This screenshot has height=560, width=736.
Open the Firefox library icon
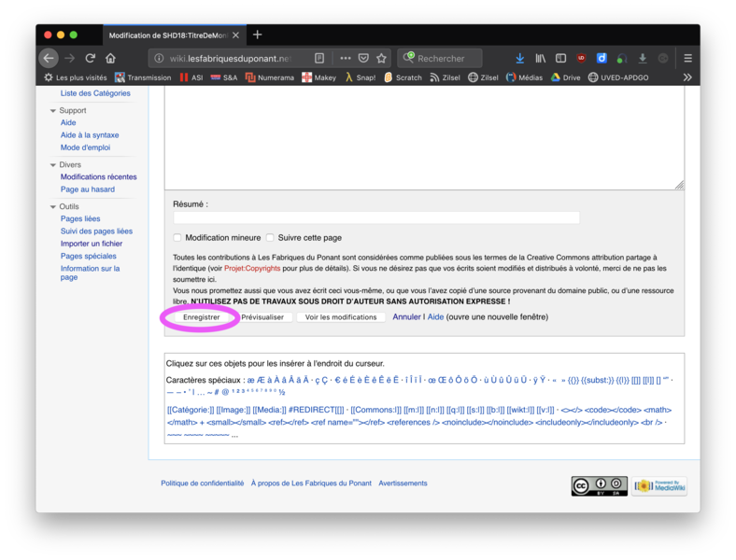pyautogui.click(x=540, y=58)
